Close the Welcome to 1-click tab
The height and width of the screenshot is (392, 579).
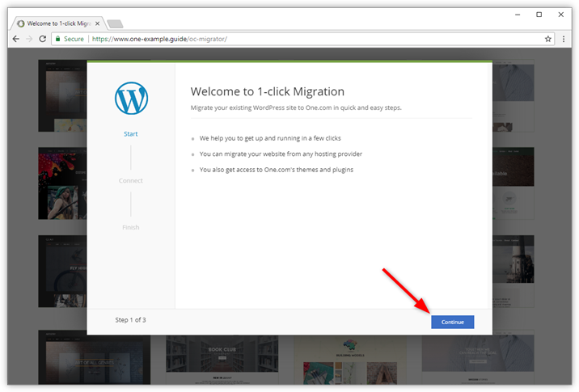(97, 23)
